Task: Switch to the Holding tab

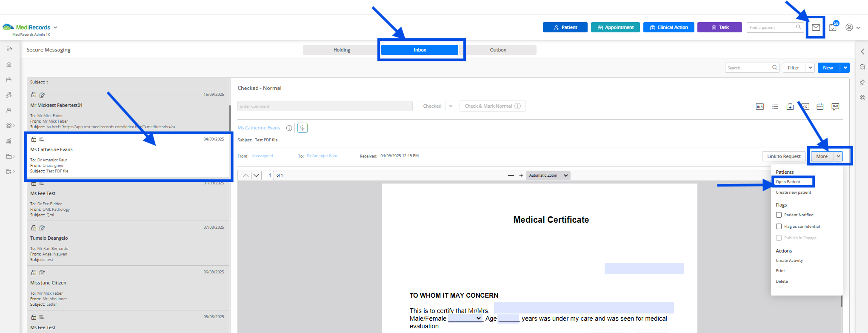Action: [342, 50]
